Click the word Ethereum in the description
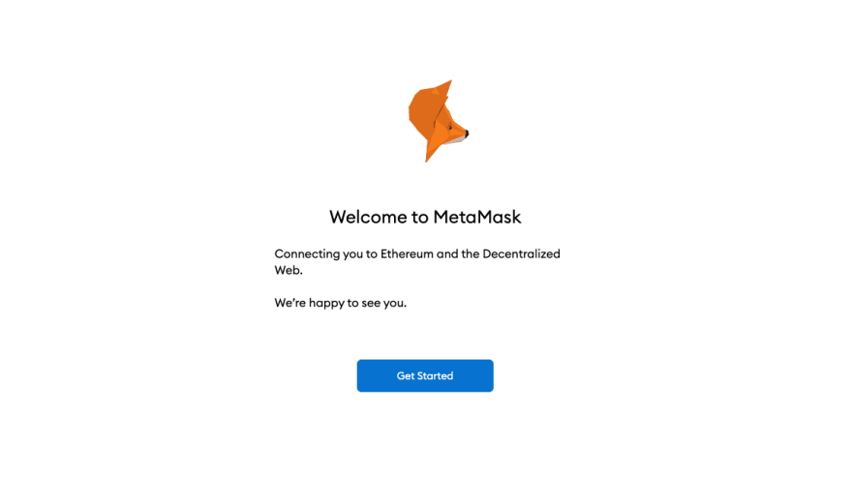 point(407,253)
